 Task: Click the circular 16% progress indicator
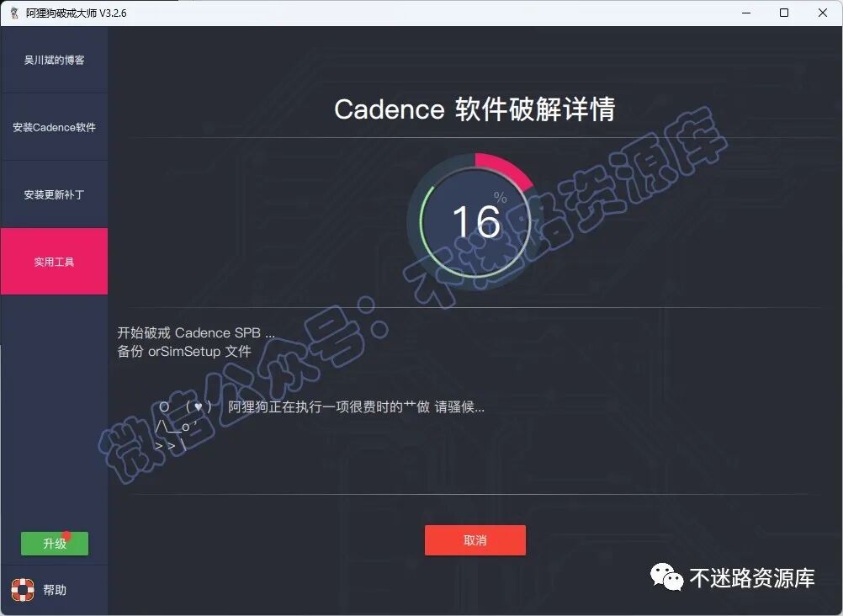[x=475, y=221]
